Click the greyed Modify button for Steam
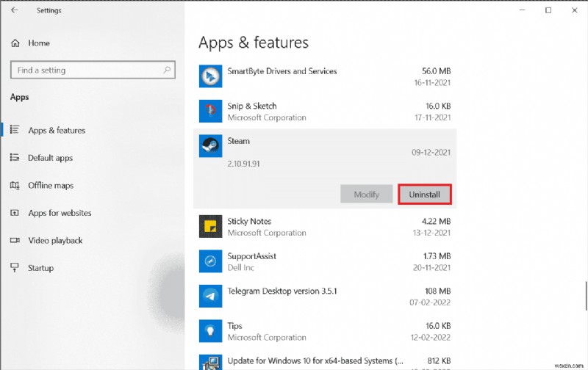This screenshot has width=588, height=370. pos(366,195)
